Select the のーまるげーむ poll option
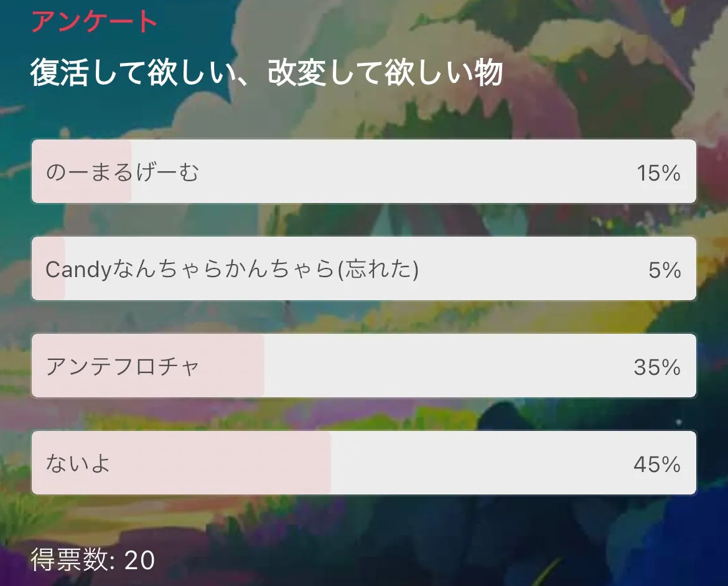Image resolution: width=728 pixels, height=586 pixels. tap(123, 172)
